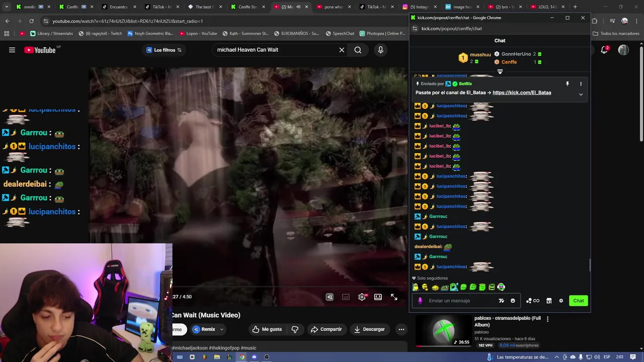The height and width of the screenshot is (362, 644).
Task: Activate the purple microphone in chat input
Action: coord(420,301)
